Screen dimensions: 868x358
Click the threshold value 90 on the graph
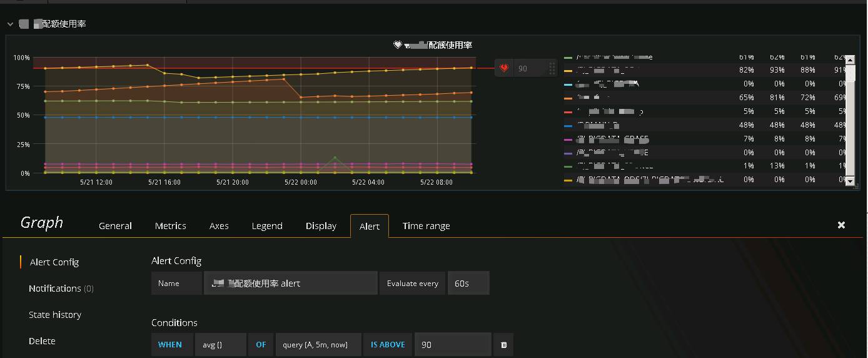point(524,68)
